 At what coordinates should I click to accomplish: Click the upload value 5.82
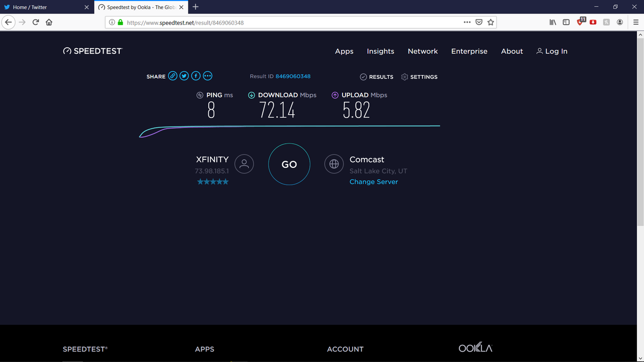point(356,110)
